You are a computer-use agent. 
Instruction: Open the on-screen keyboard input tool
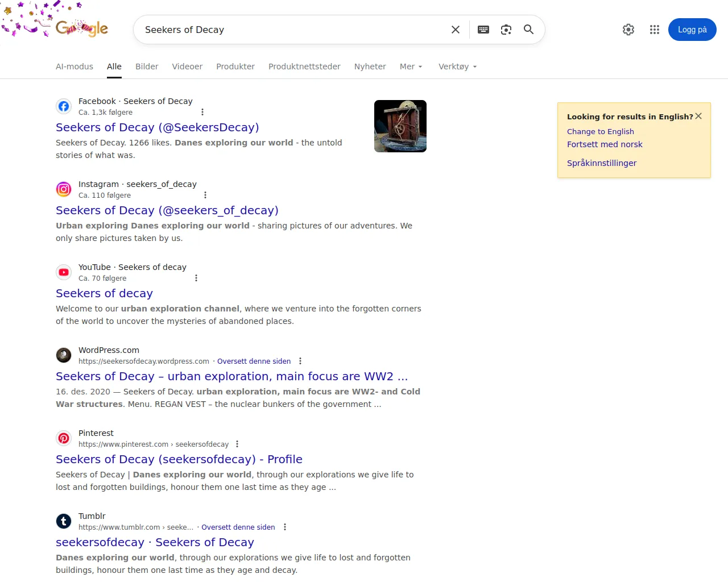(483, 30)
